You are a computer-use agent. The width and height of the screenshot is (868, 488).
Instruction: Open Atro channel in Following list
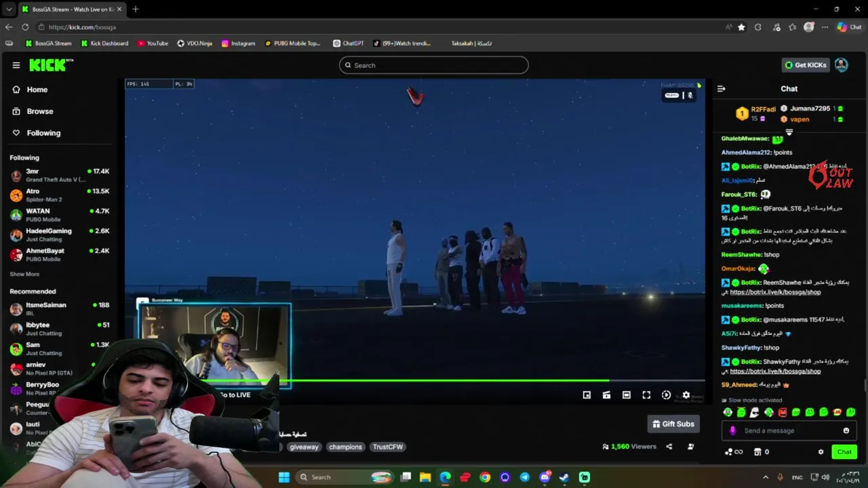[x=60, y=195]
